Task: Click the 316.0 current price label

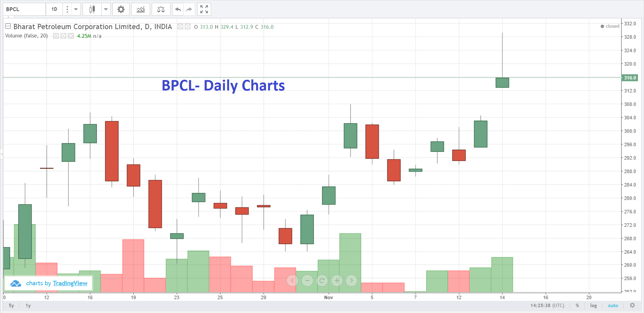Action: coord(630,78)
